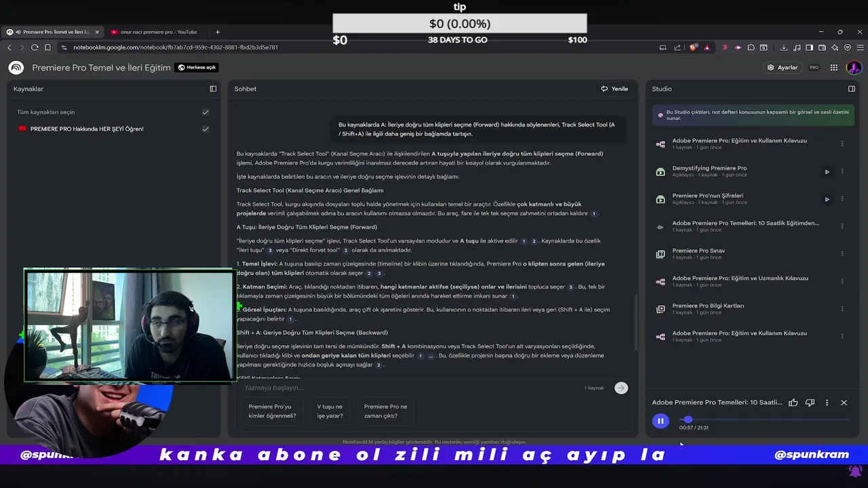868x488 pixels.
Task: Play the Demystifying Premiere Pro overview
Action: [x=827, y=171]
